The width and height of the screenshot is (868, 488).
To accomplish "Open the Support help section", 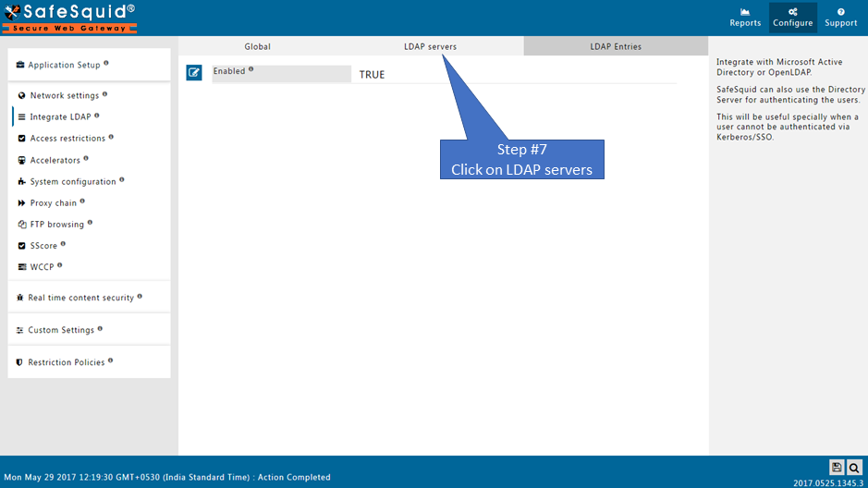I will [840, 18].
